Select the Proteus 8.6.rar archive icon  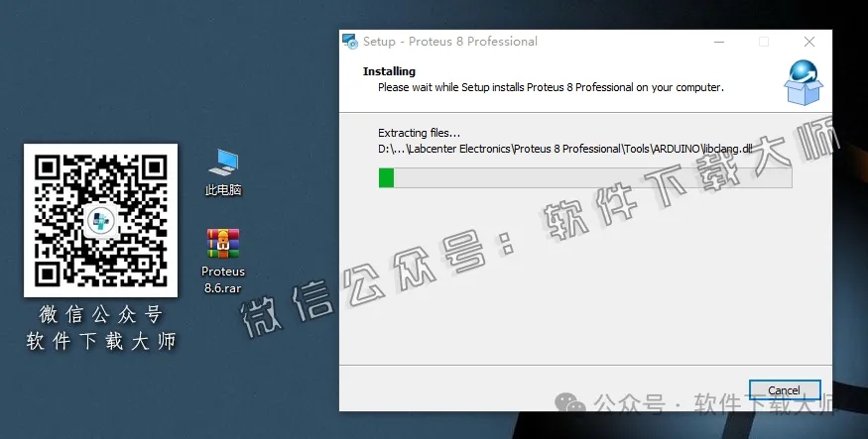coord(223,261)
